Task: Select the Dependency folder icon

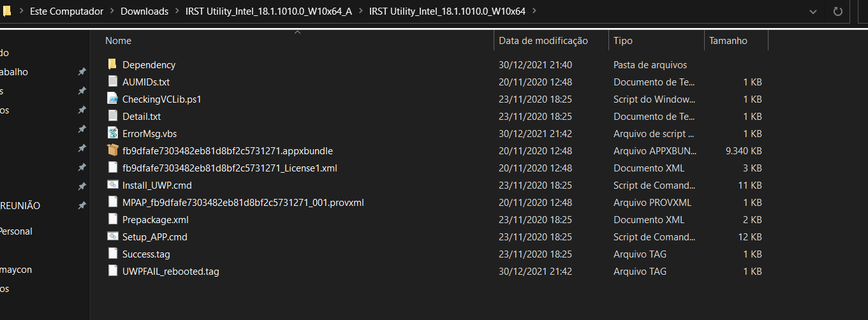Action: [x=112, y=64]
